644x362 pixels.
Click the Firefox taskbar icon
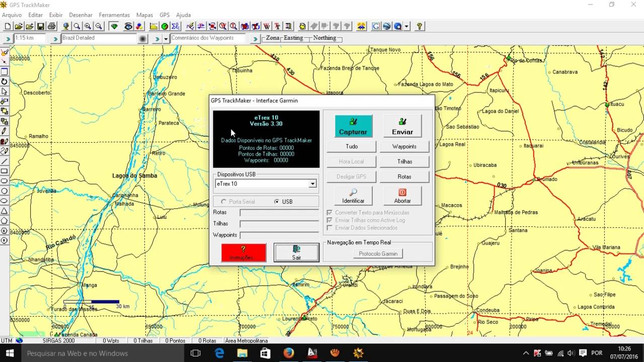click(288, 353)
